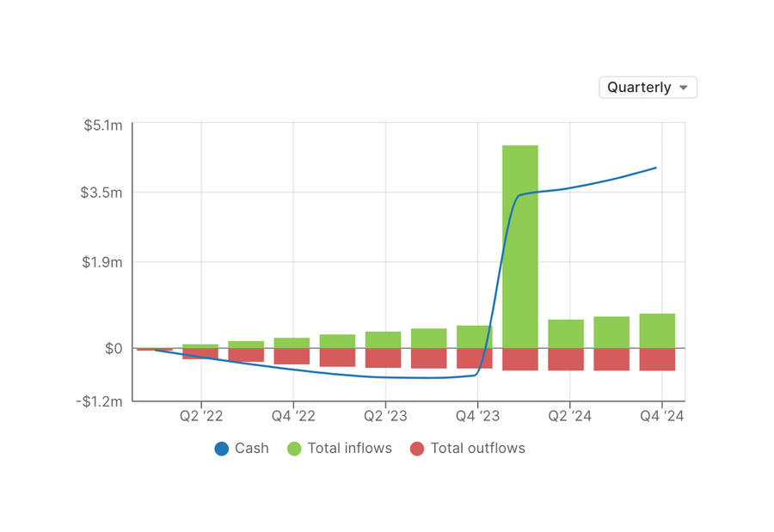Select the Q4 '24 axis label

661,415
